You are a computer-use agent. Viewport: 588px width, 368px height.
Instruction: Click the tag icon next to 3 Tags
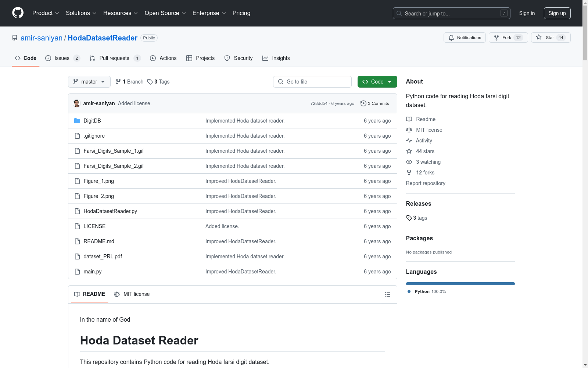(150, 82)
